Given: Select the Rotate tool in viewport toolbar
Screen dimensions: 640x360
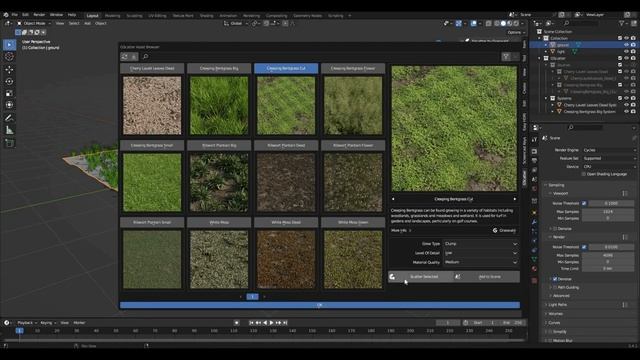Looking at the screenshot, I should pos(9,81).
